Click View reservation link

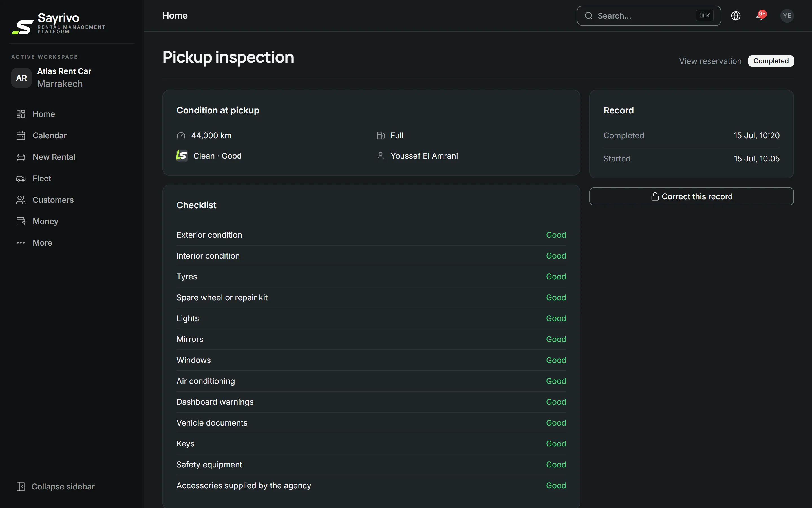click(710, 61)
